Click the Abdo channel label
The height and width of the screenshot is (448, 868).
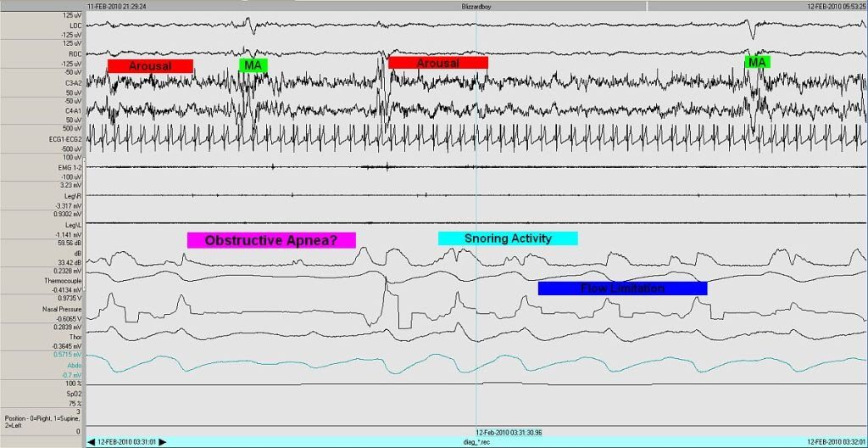pos(74,365)
